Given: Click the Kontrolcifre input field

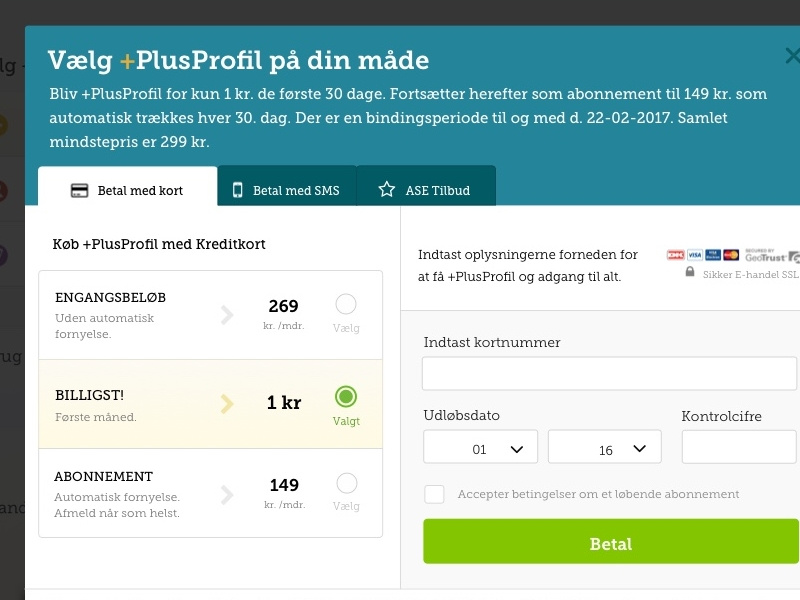Looking at the screenshot, I should 739,446.
